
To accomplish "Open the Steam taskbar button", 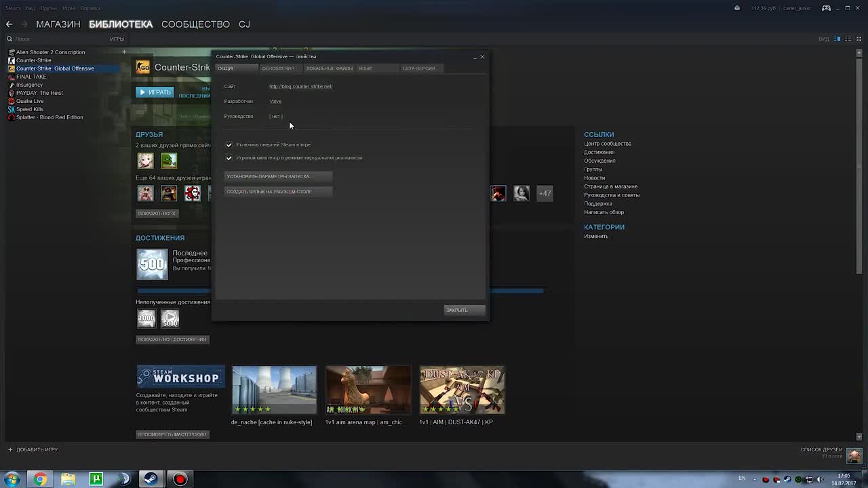I will 152,479.
